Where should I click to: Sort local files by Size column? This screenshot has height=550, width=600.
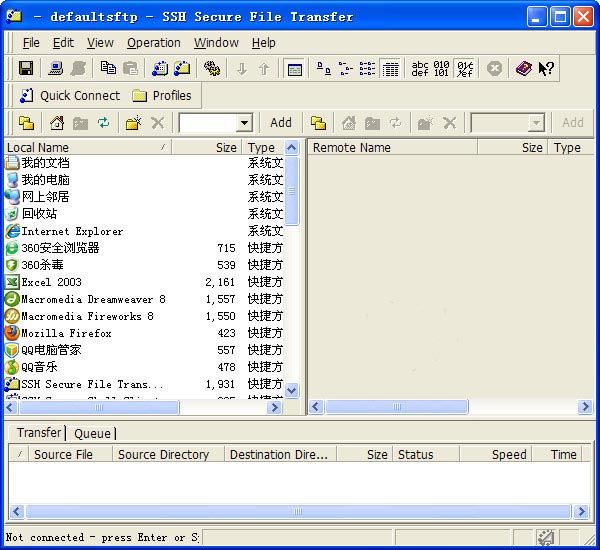coord(207,147)
